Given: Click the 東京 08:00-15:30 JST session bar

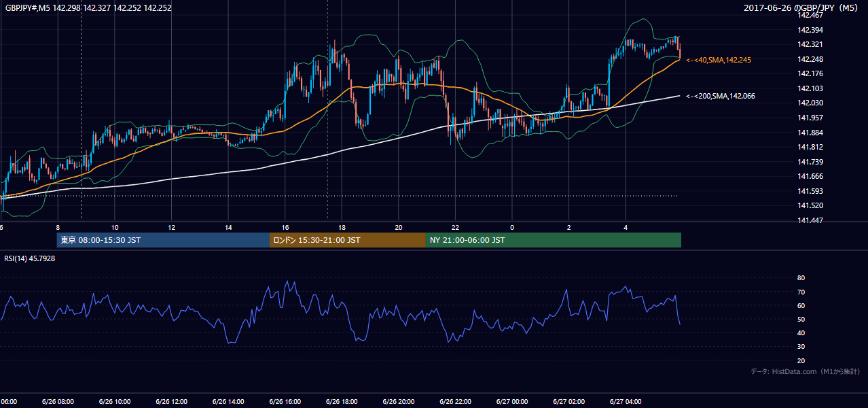Looking at the screenshot, I should [x=163, y=240].
